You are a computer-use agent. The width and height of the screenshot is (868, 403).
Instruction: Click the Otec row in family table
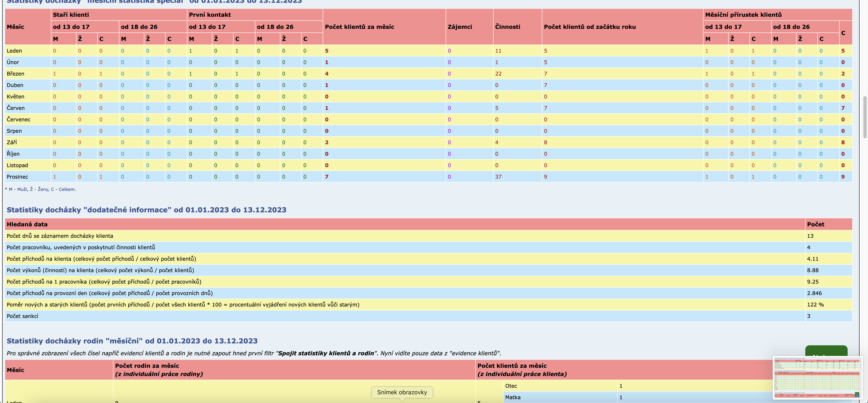tap(511, 386)
